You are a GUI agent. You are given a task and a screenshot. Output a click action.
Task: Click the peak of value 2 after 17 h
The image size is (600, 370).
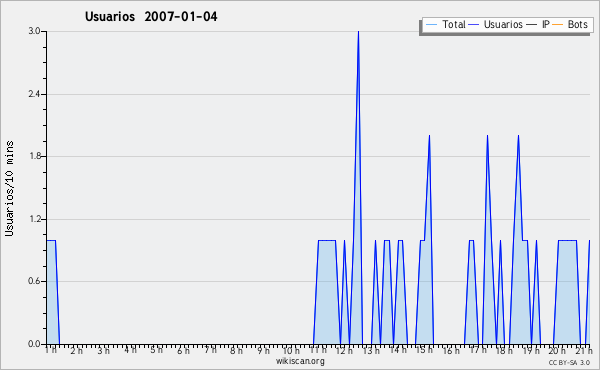tap(487, 136)
